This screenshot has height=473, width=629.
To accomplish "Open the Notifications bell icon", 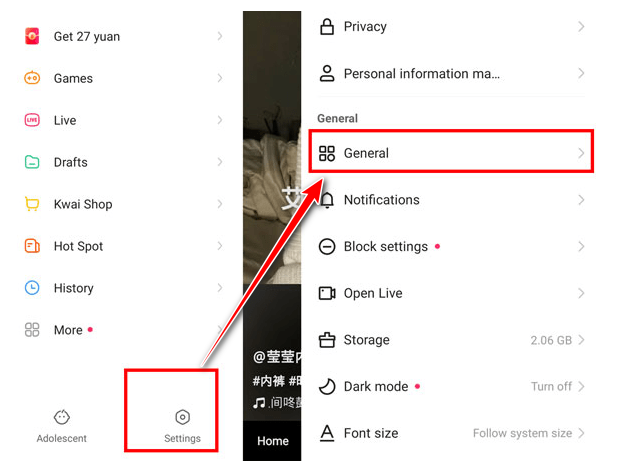I will [327, 200].
